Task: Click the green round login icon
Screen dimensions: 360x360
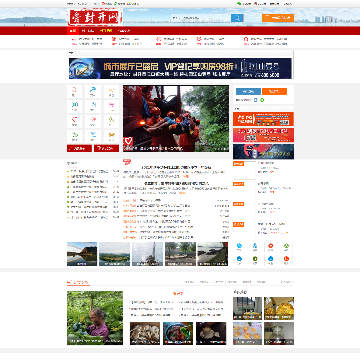Action: pos(262,100)
